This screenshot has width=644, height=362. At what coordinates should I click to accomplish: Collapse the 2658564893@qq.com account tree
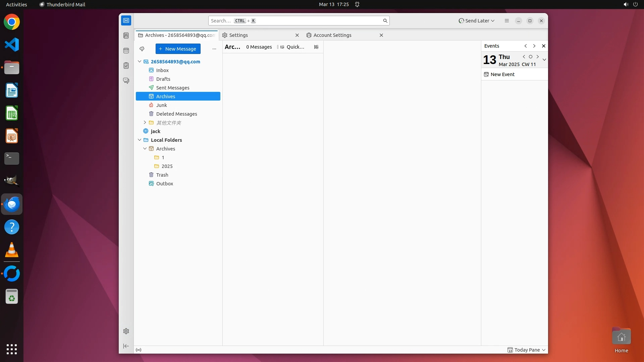tap(140, 62)
